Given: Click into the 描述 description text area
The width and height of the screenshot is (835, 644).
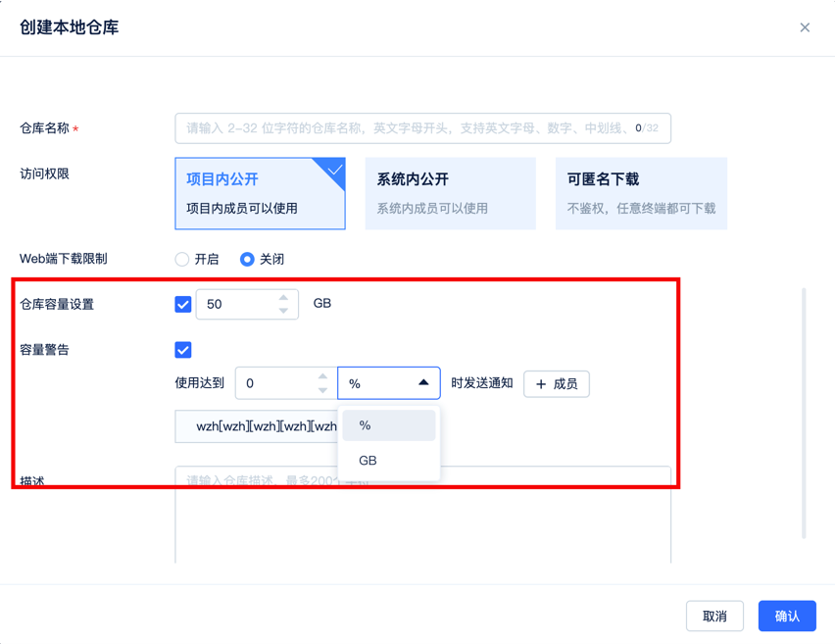Looking at the screenshot, I should tap(422, 524).
